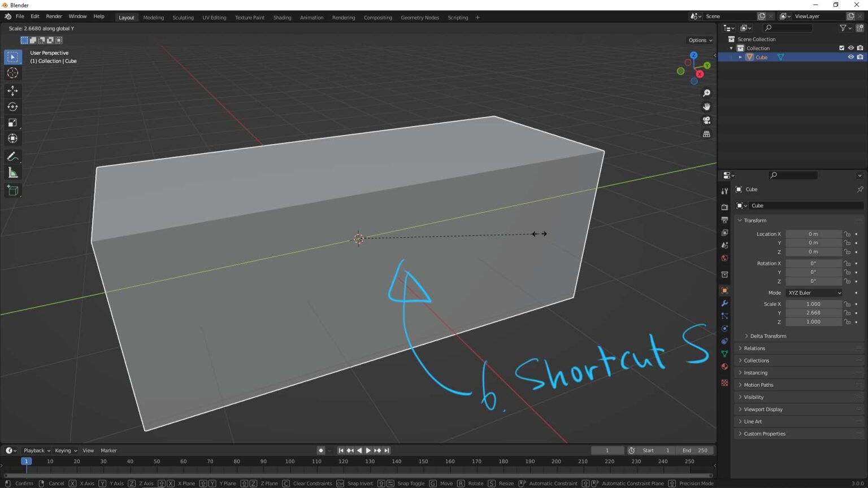Open the View Layer properties tab
Screen dimensions: 868x488
click(x=724, y=233)
